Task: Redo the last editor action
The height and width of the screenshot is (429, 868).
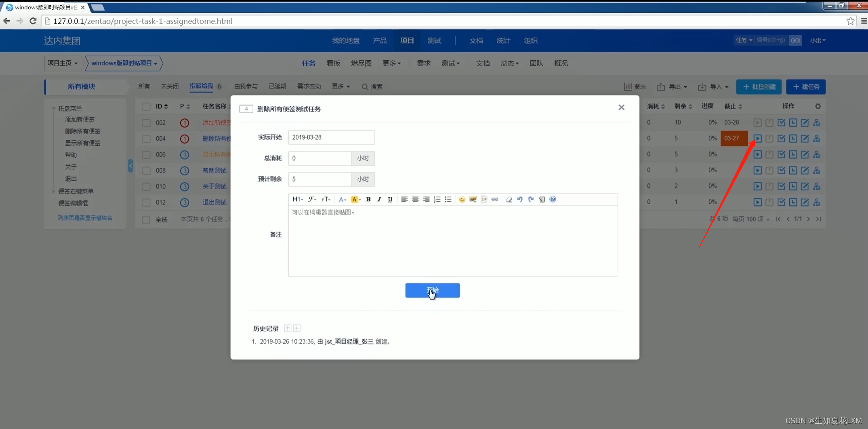Action: [531, 199]
